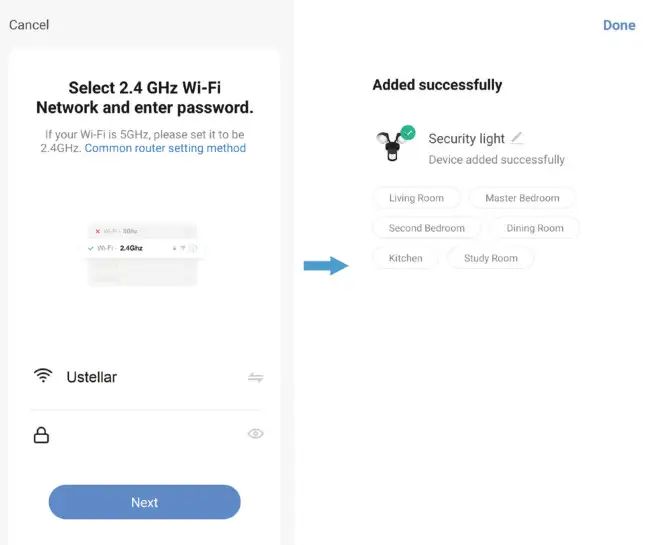662x545 pixels.
Task: Choose the Second Bedroom room chip
Action: click(x=426, y=228)
